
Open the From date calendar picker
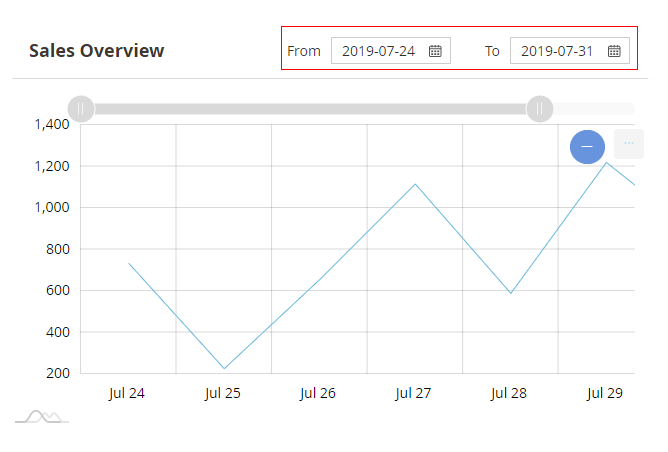pyautogui.click(x=435, y=51)
